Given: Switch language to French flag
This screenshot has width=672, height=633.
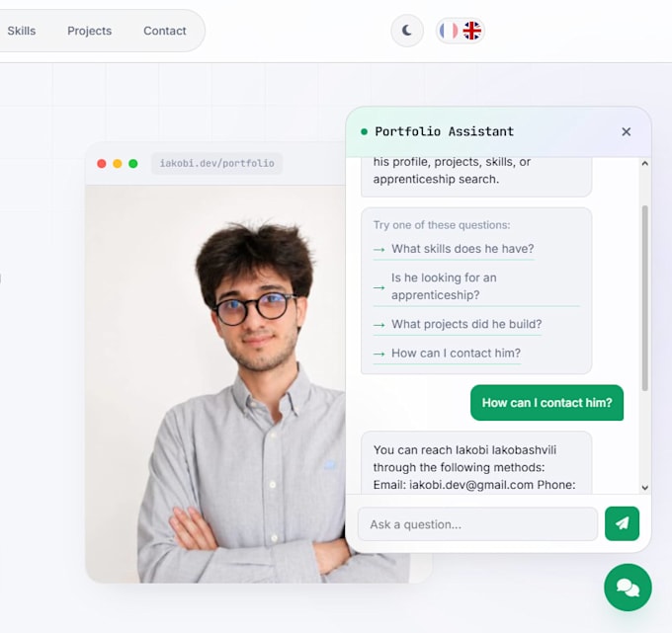Looking at the screenshot, I should [449, 31].
